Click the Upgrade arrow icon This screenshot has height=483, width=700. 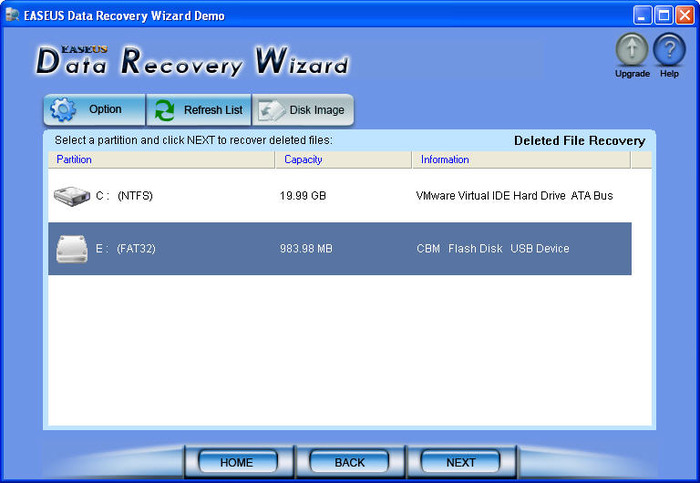(x=632, y=50)
